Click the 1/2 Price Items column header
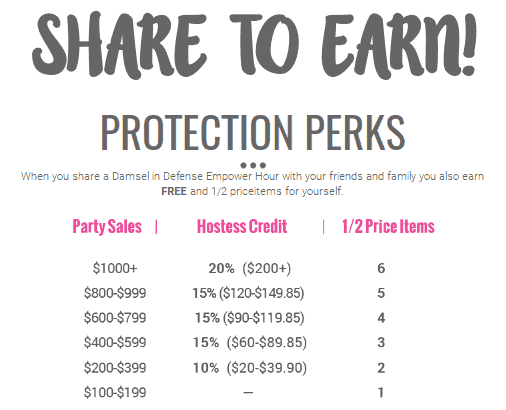Viewport: 506px width, 410px height. coord(388,226)
